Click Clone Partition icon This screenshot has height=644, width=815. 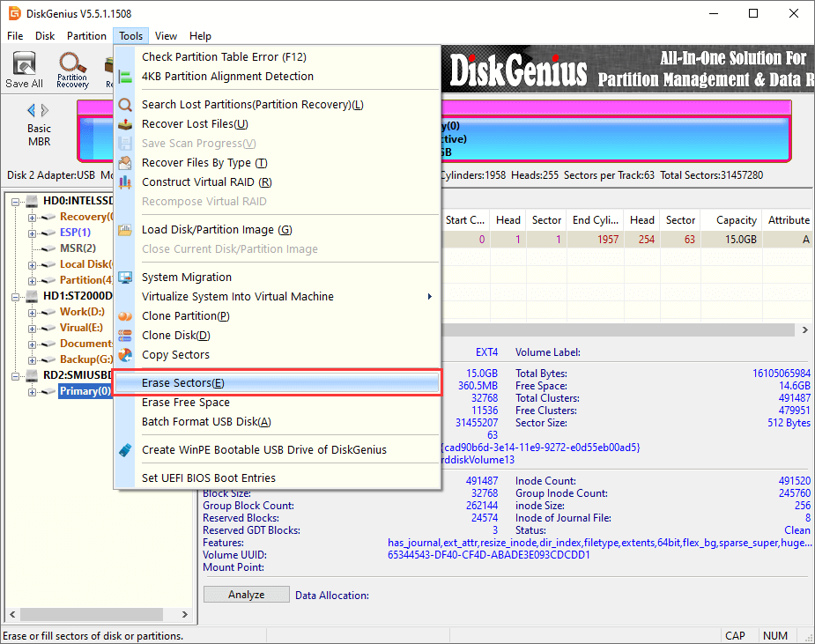pos(125,316)
